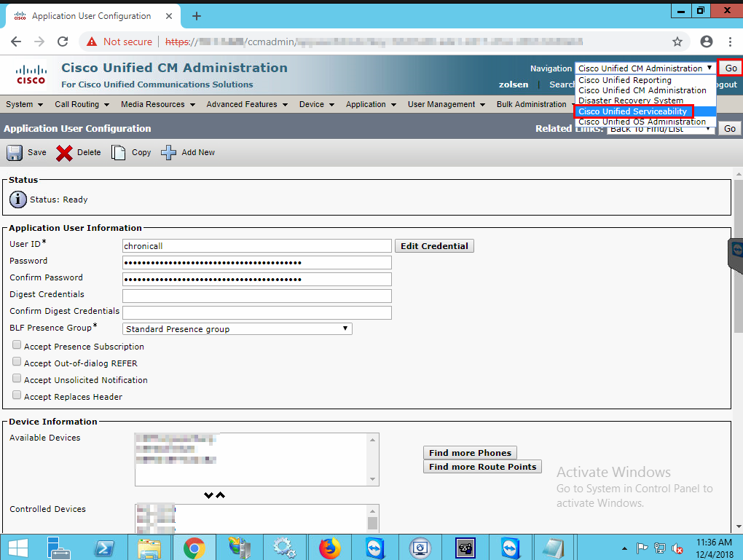Open the Bulk Administration menu
The width and height of the screenshot is (743, 560).
coord(535,104)
